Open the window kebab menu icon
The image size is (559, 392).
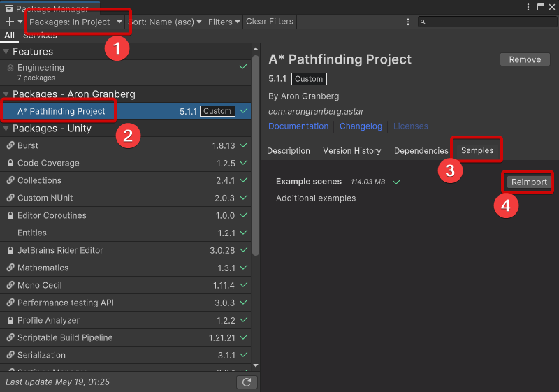[x=528, y=7]
